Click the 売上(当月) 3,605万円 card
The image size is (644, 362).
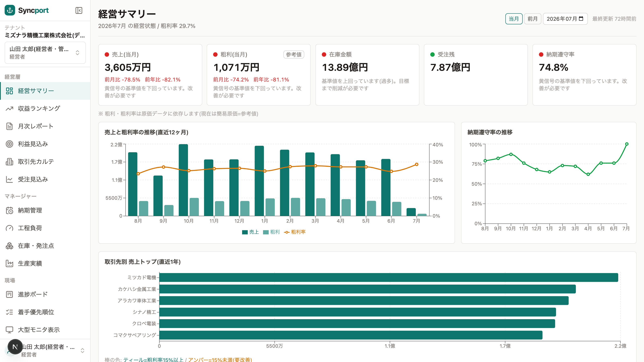pyautogui.click(x=150, y=75)
